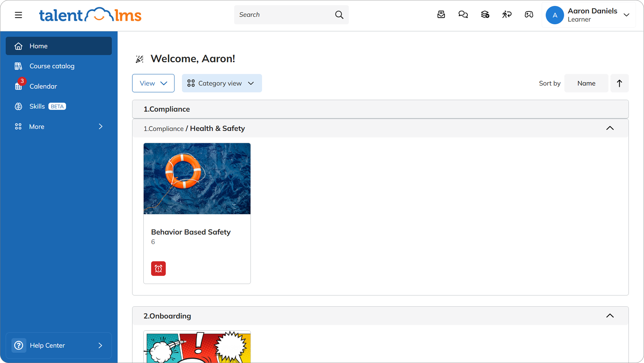
Task: Collapse the 2.Onboarding section
Action: [x=610, y=316]
